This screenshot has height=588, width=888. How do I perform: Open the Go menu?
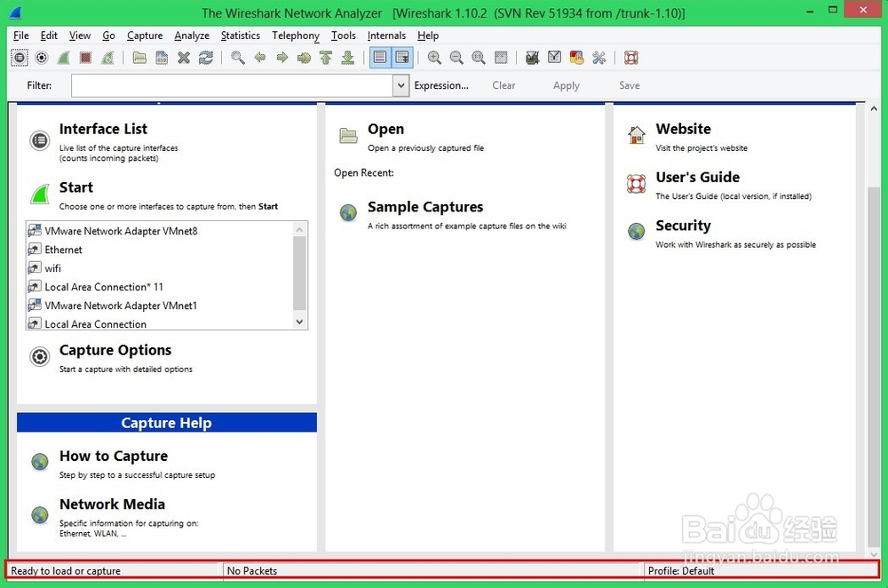pos(108,36)
